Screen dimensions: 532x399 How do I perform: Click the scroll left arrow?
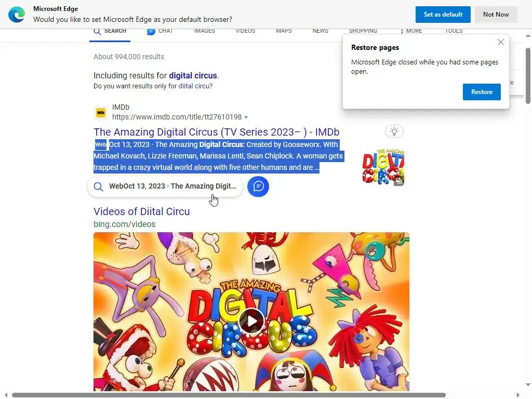(x=6, y=395)
